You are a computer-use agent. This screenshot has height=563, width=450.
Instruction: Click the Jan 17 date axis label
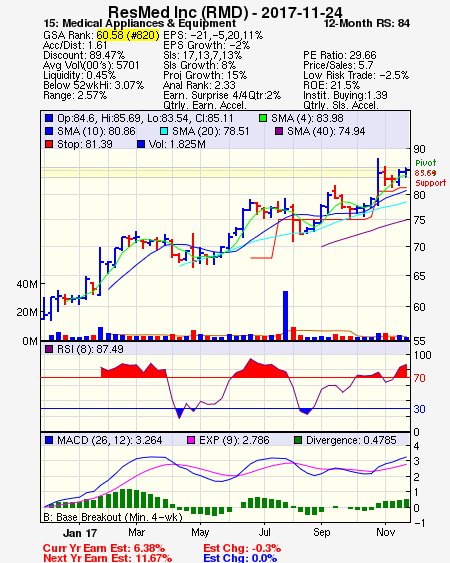pos(80,533)
